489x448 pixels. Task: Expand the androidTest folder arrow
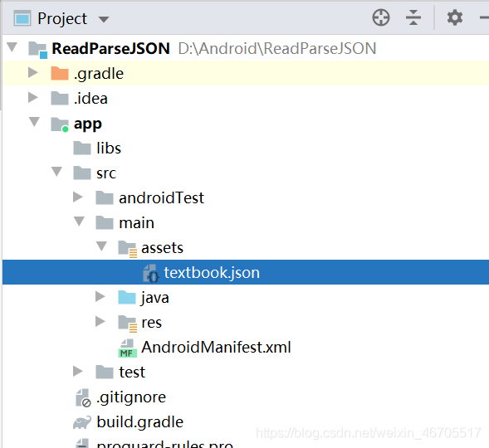[78, 197]
